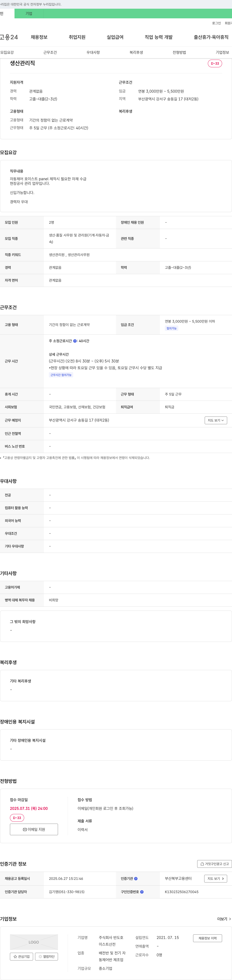Click the 생산관리직 job title
The image size is (232, 980).
[22, 63]
